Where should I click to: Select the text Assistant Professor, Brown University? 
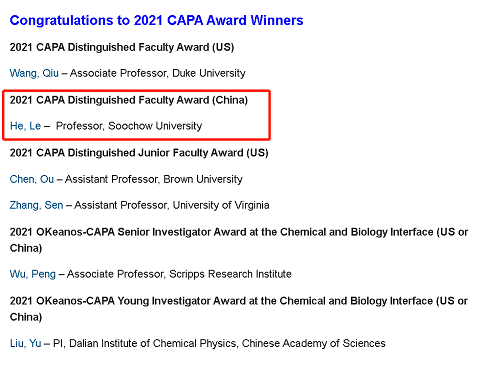tap(154, 179)
